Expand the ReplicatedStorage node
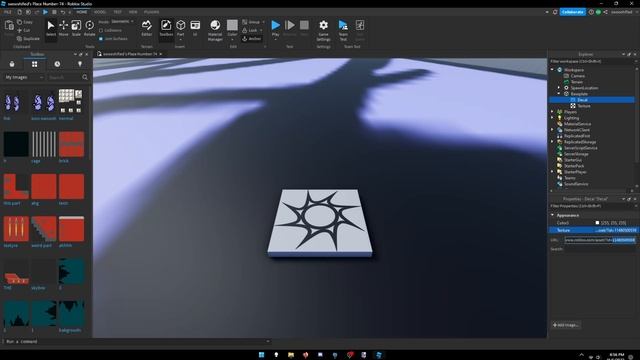The image size is (640, 360). (552, 142)
